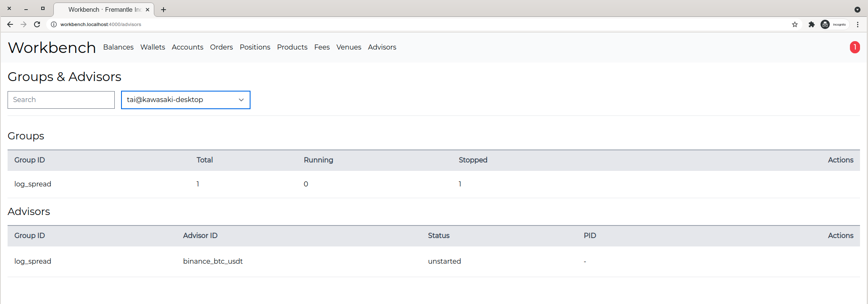The height and width of the screenshot is (304, 868).
Task: Navigate to Accounts
Action: tap(187, 47)
